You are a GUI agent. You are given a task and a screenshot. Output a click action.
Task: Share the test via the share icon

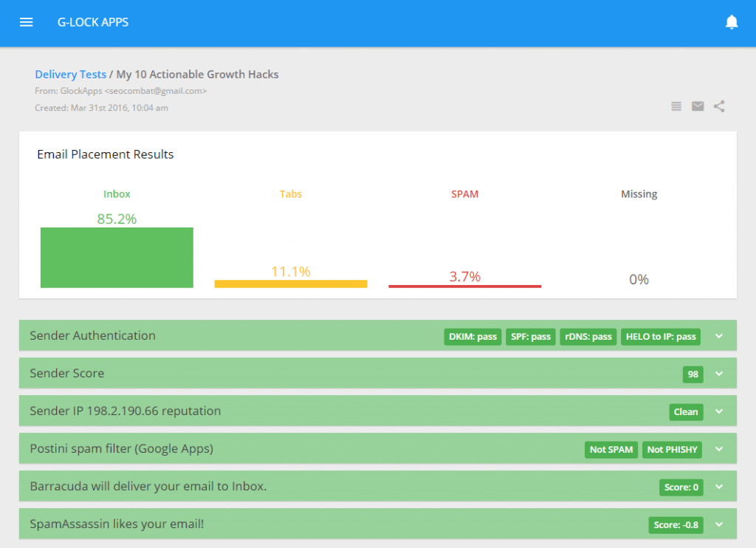point(718,106)
